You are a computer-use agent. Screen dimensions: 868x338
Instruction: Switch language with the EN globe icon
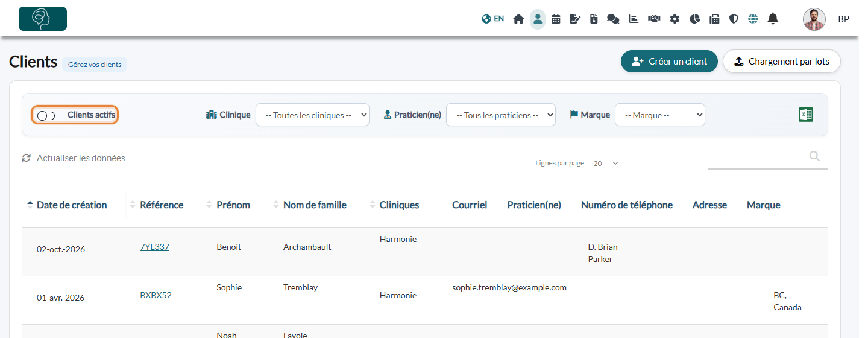pyautogui.click(x=492, y=19)
